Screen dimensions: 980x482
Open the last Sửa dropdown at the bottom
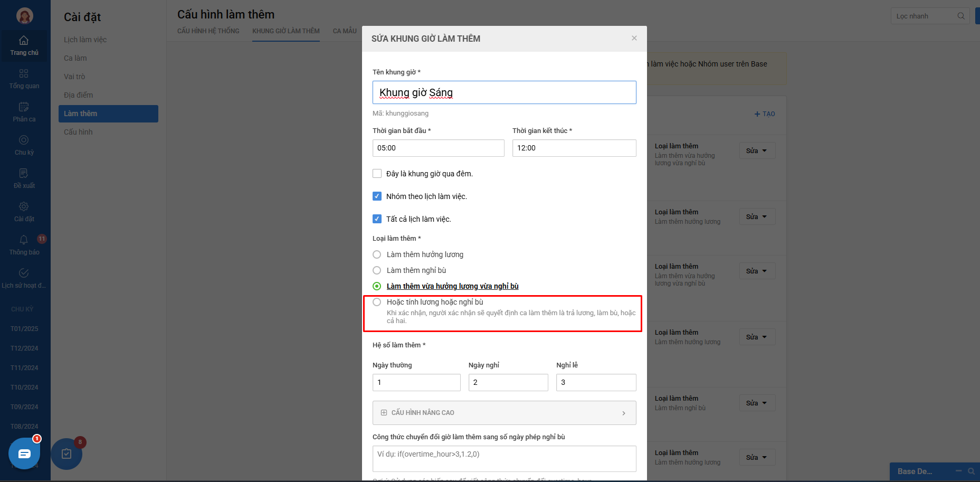pos(757,457)
